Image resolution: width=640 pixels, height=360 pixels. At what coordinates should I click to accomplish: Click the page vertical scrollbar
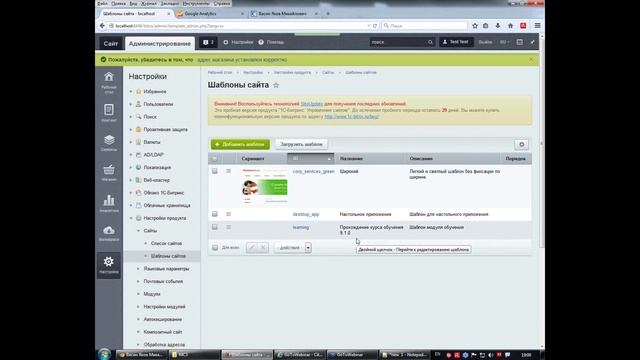pos(542,143)
